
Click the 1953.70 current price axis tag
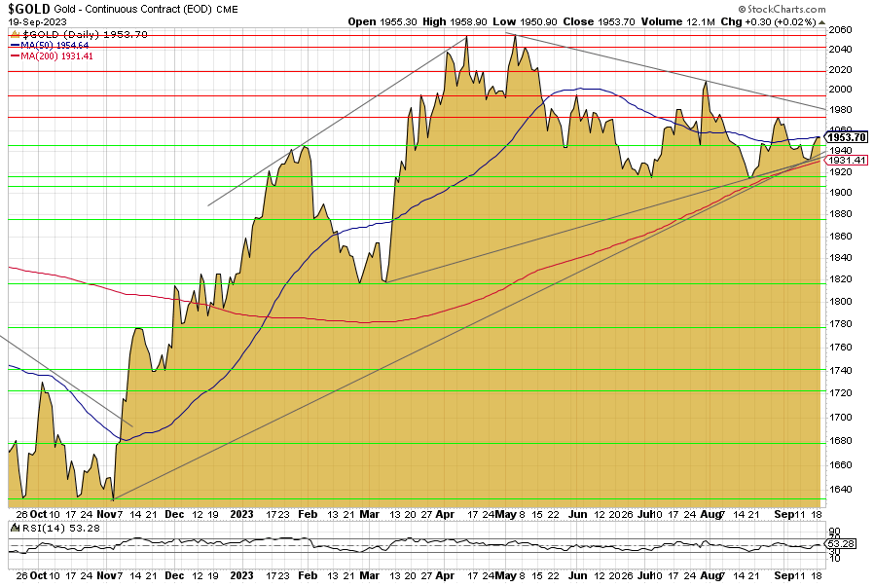click(848, 138)
